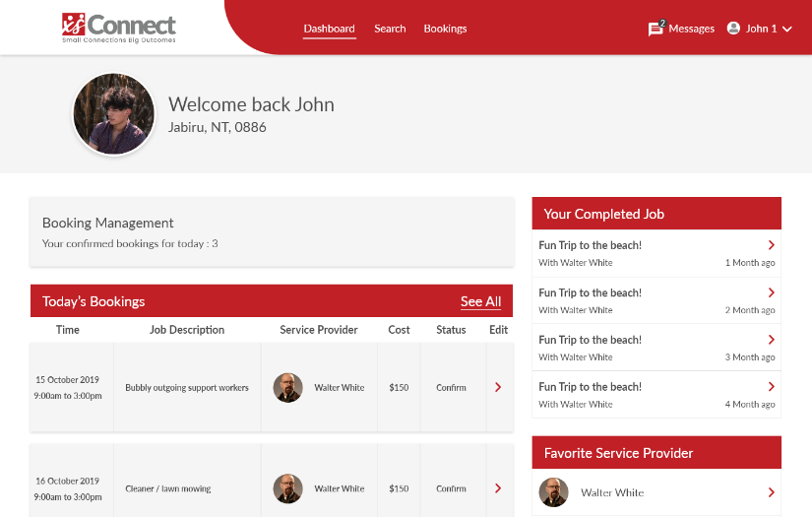Click 'Fun Trip to the beach!' above '4 Month ago'
The image size is (812, 517).
pyautogui.click(x=590, y=387)
